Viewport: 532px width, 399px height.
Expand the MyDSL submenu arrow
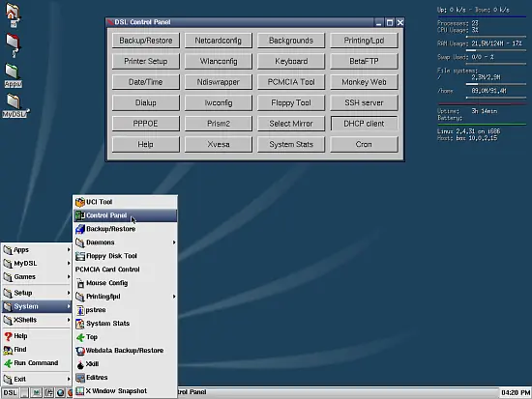69,264
